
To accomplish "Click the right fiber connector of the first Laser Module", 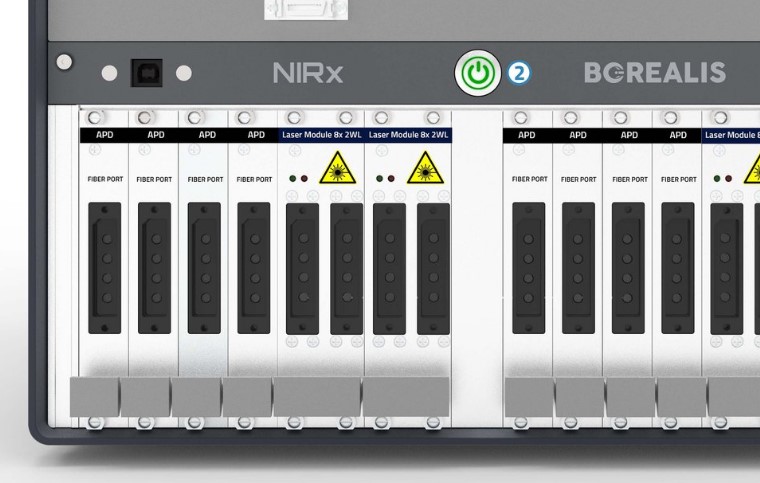I will (x=347, y=269).
